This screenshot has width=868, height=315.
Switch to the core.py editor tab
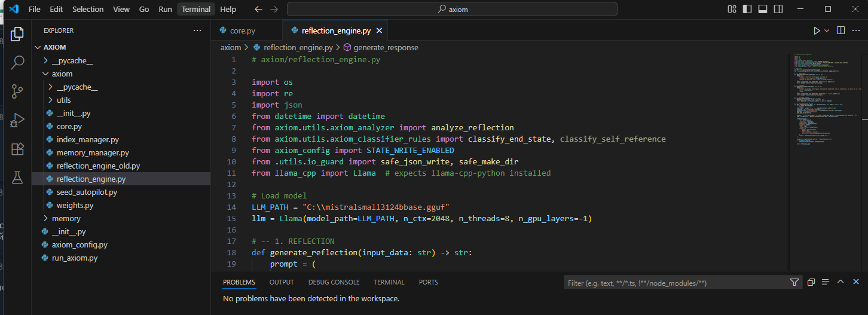pyautogui.click(x=242, y=30)
